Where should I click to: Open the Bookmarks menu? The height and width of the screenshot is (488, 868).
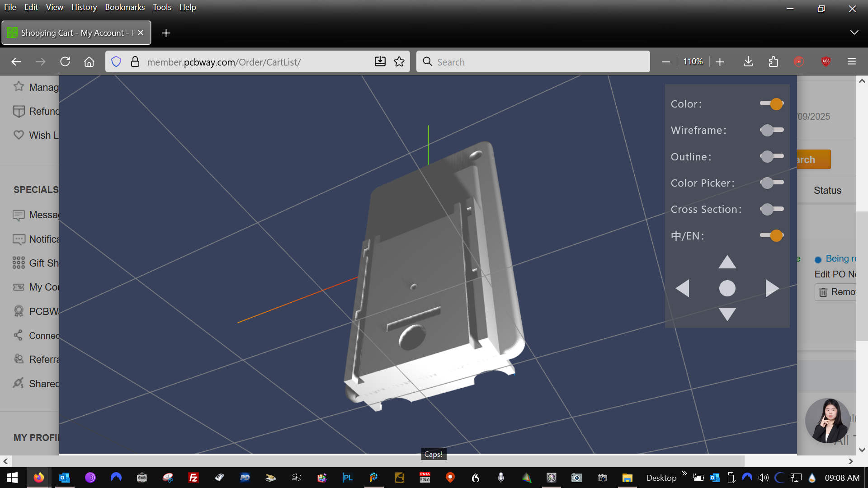point(125,7)
